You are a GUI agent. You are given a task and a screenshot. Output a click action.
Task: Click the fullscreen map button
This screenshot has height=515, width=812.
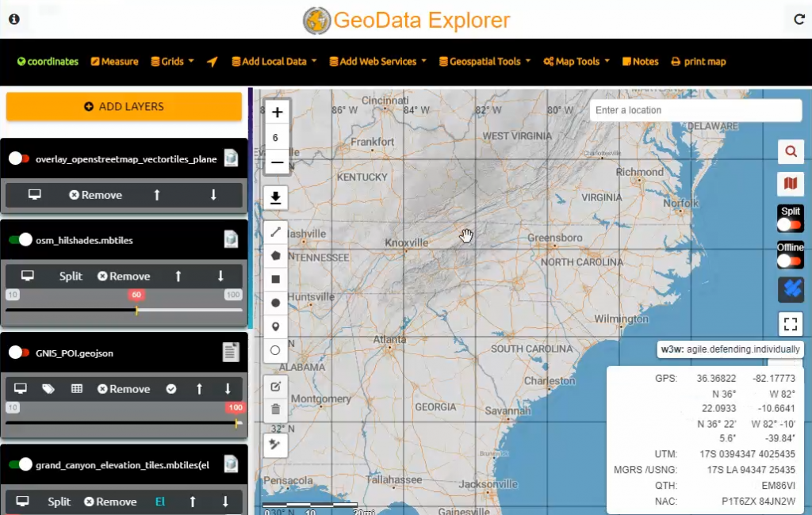click(791, 325)
